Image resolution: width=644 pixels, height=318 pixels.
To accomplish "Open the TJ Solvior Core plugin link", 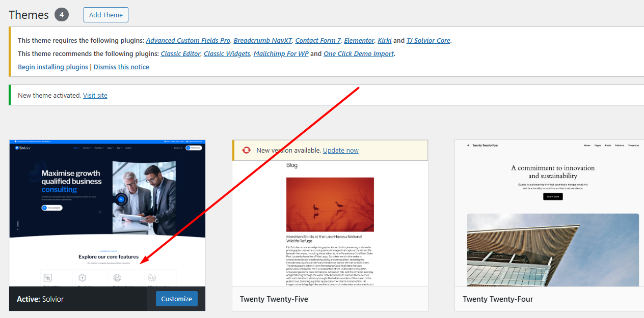I will (428, 40).
